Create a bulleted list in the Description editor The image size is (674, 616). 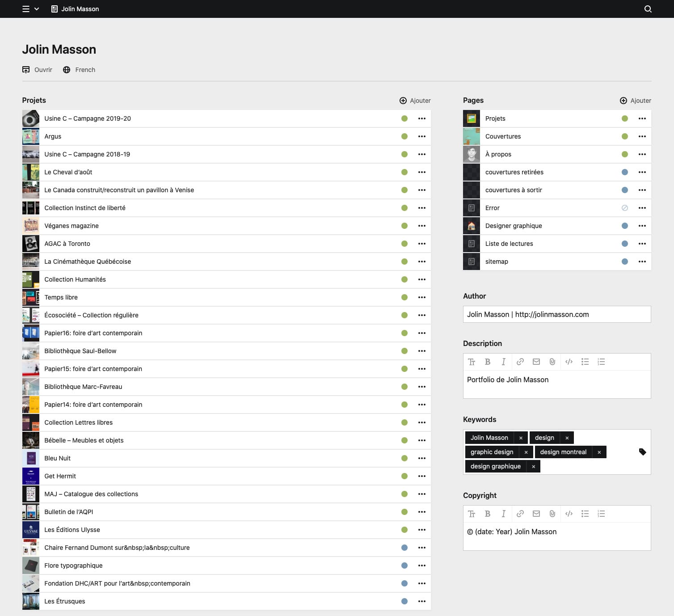(585, 362)
